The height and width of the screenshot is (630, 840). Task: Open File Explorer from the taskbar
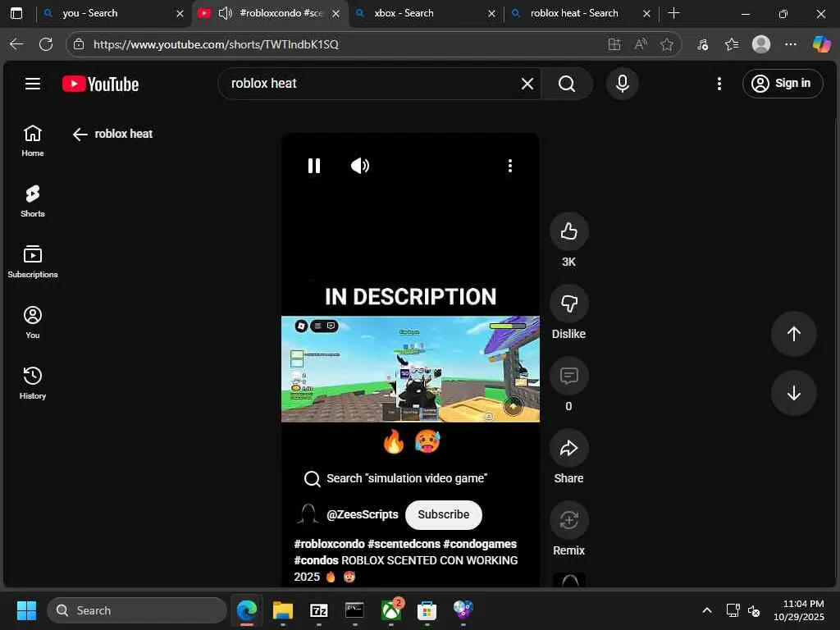click(x=283, y=610)
